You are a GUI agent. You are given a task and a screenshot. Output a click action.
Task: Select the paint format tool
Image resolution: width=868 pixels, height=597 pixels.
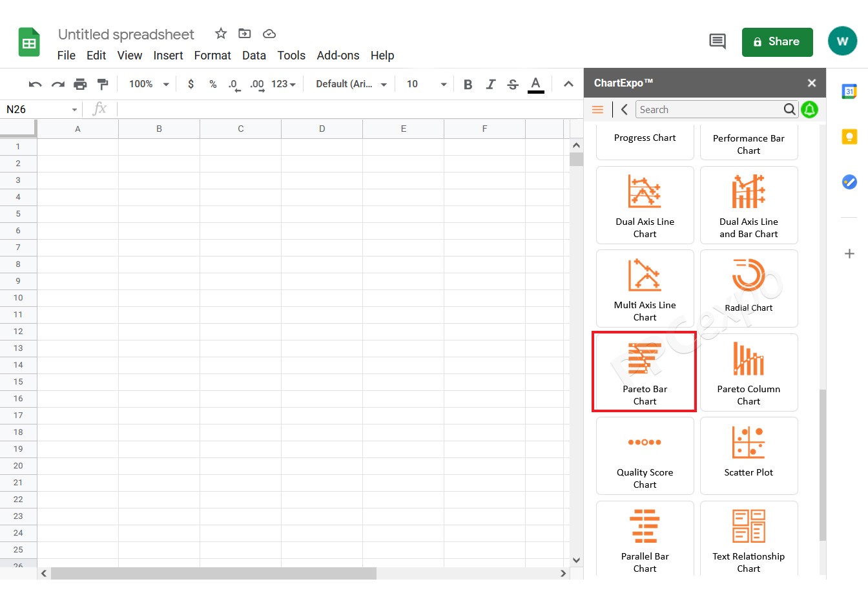coord(102,84)
